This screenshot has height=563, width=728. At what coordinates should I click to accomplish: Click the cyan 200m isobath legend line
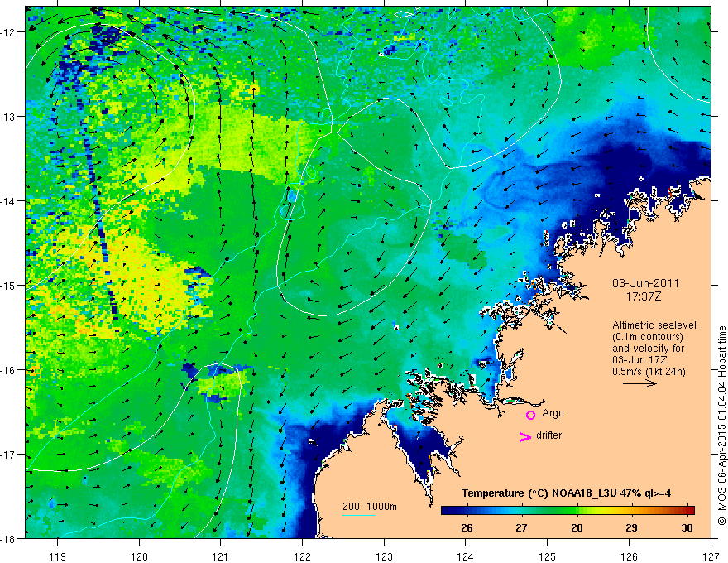point(358,515)
